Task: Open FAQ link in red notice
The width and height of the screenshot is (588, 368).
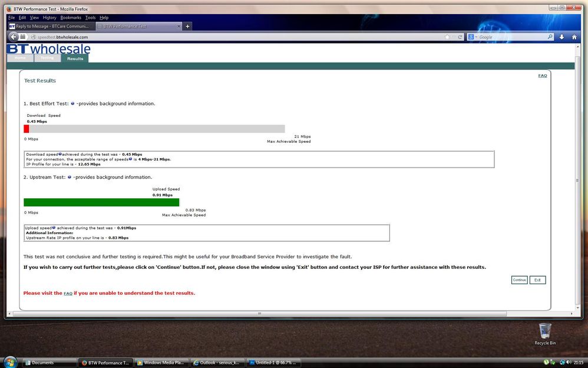Action: [68, 293]
